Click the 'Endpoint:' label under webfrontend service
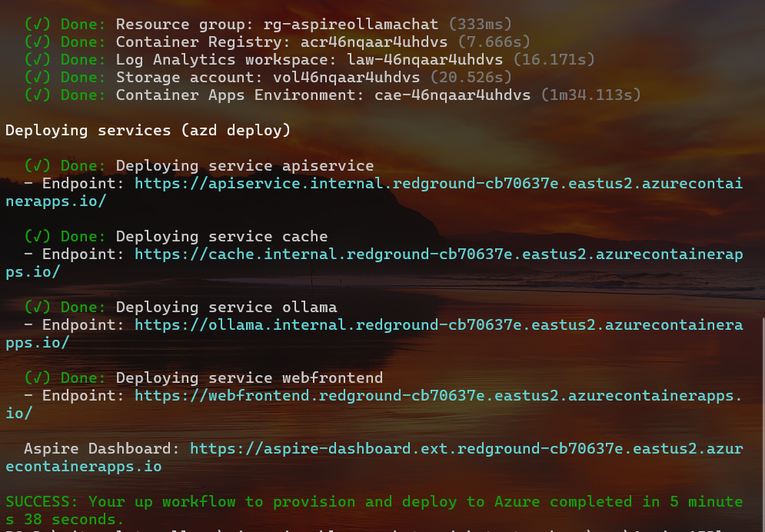 point(83,396)
